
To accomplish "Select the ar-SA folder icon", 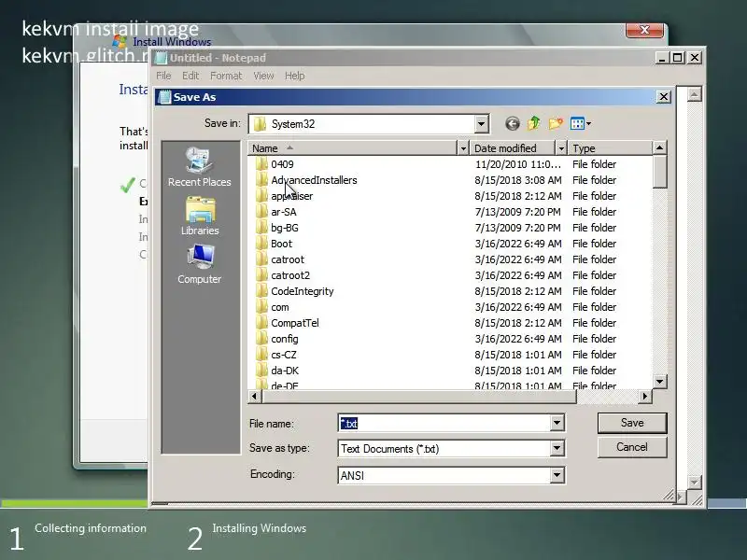I will pos(261,212).
